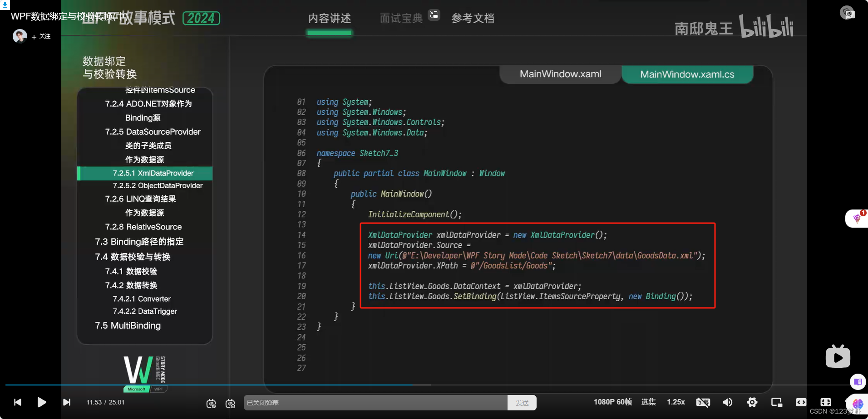Click the namespace Sketch7_3 code line
The height and width of the screenshot is (419, 868).
[357, 153]
